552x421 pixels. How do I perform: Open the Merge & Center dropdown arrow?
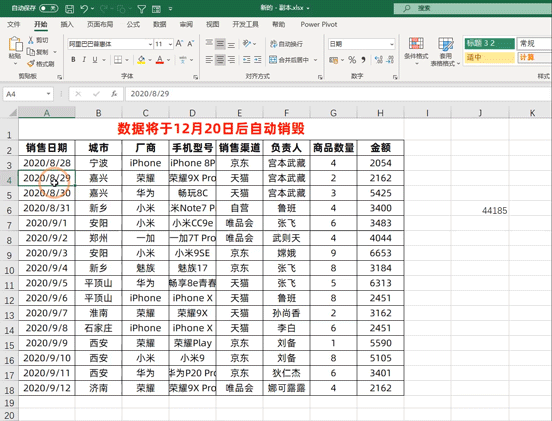(x=315, y=60)
